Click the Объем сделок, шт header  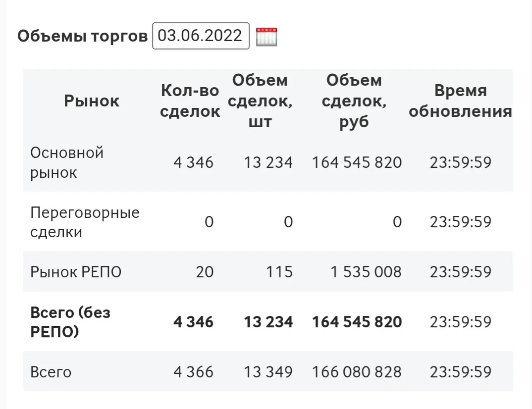(x=260, y=101)
